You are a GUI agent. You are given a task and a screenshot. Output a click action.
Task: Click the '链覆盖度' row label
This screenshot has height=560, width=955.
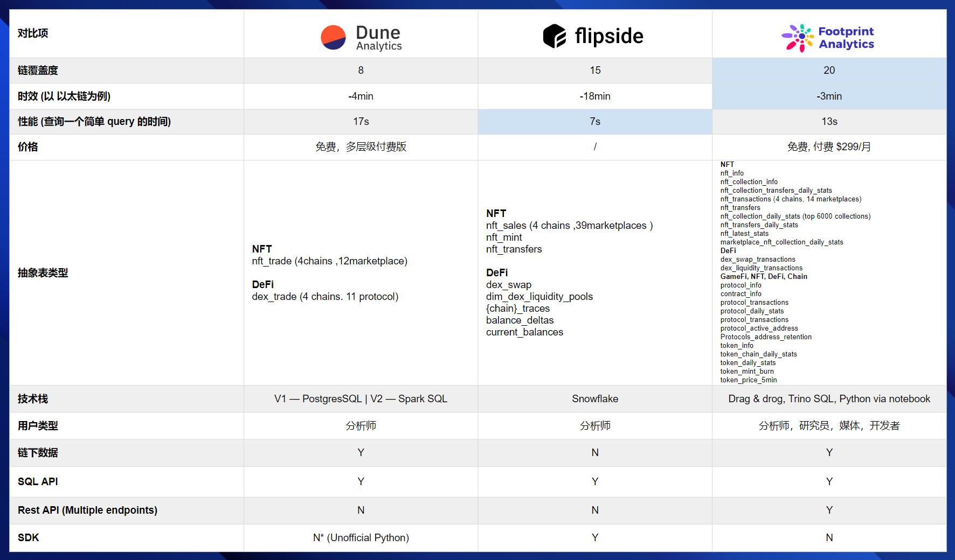[x=38, y=71]
